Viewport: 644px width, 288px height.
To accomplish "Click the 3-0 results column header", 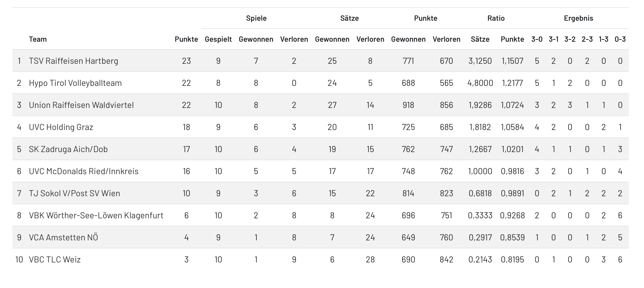I will point(537,39).
